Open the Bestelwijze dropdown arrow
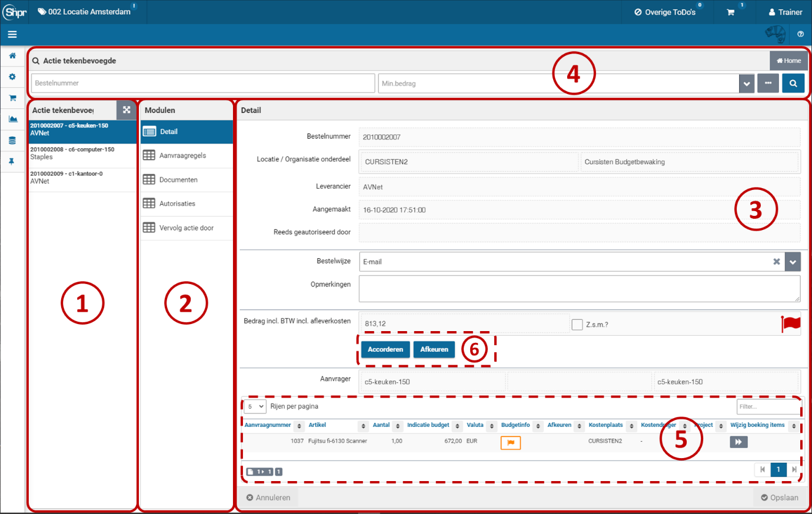The image size is (812, 514). click(x=793, y=262)
